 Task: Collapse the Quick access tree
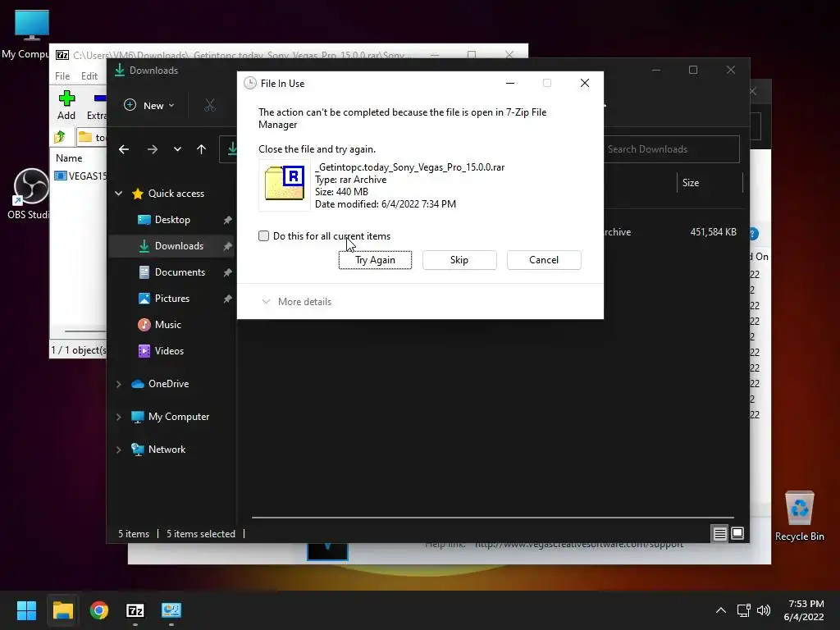pyautogui.click(x=119, y=194)
